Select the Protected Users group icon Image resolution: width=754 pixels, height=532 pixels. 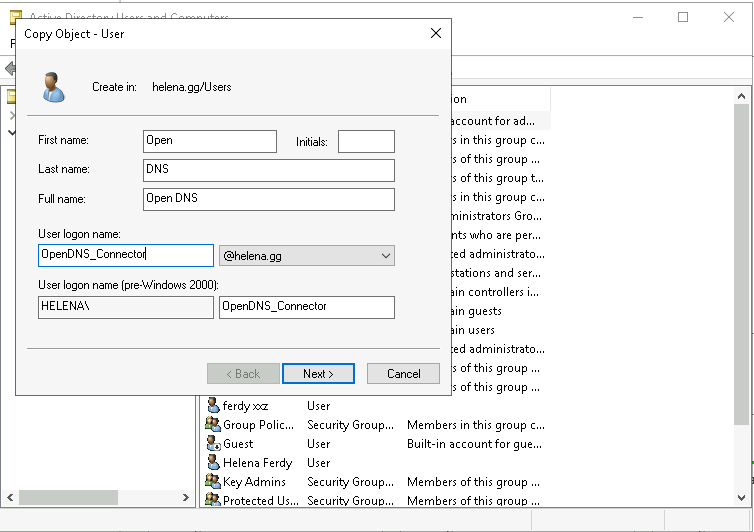213,500
